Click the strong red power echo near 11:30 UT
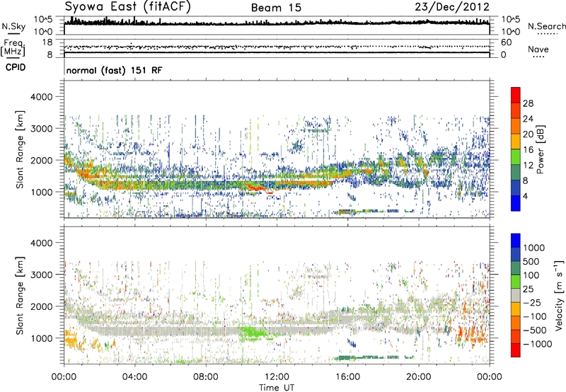The width and height of the screenshot is (566, 392). (x=260, y=188)
